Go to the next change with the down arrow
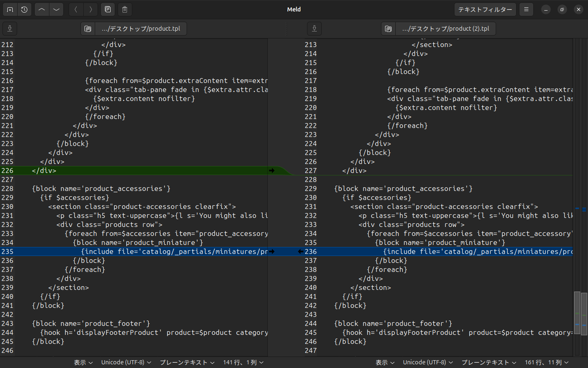The height and width of the screenshot is (368, 588). point(56,9)
